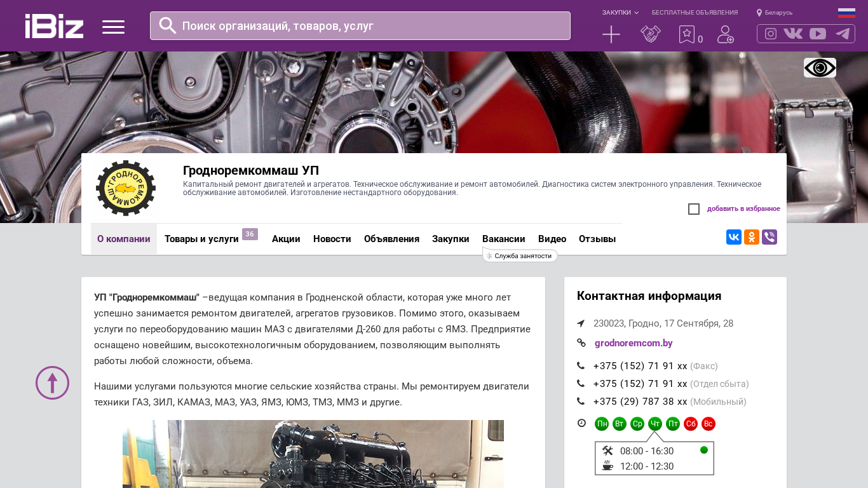Open the favorites bookmark star icon

687,34
